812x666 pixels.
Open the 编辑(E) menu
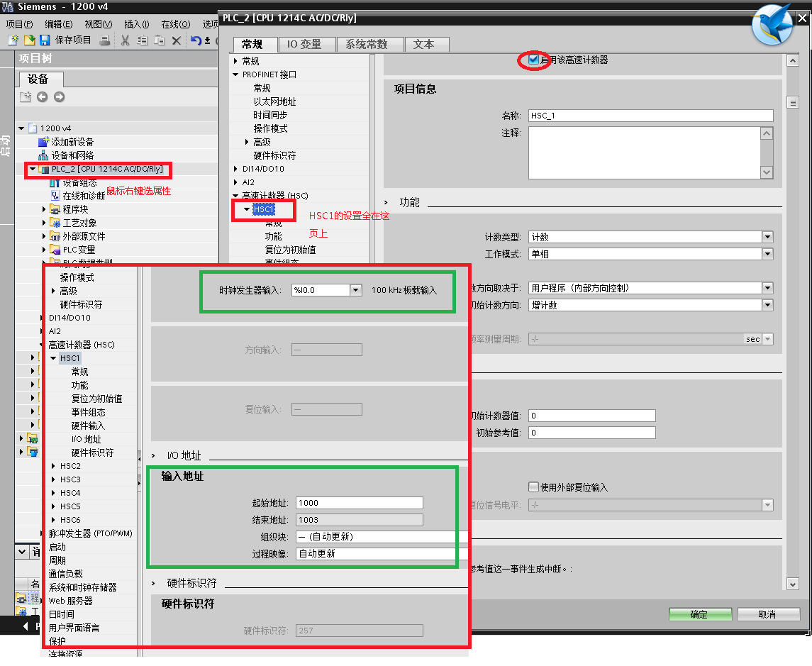(59, 24)
